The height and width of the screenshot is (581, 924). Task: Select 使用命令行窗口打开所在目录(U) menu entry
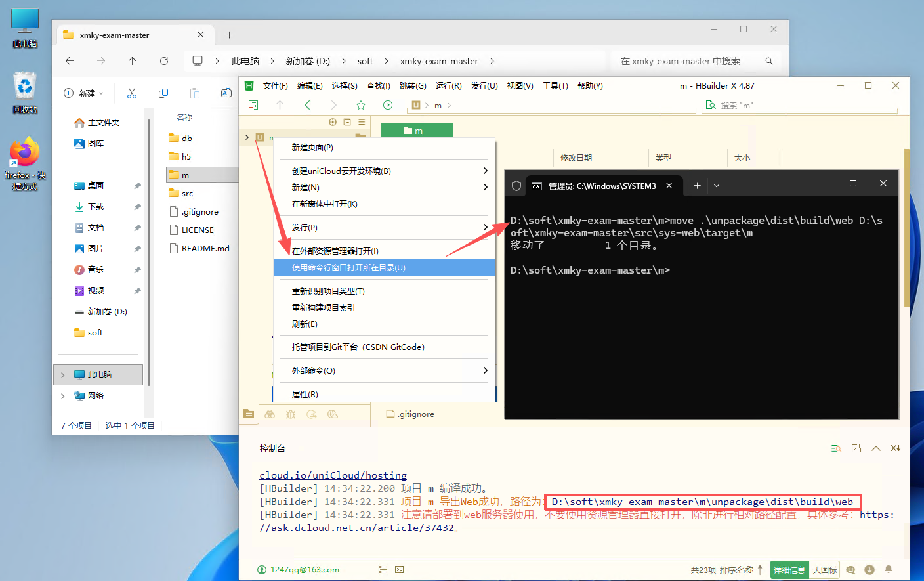(x=348, y=268)
